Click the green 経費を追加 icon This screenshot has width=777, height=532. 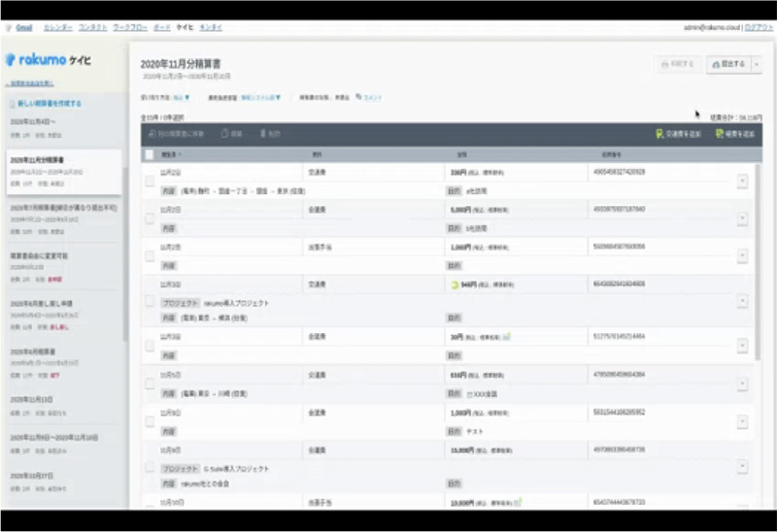click(719, 134)
